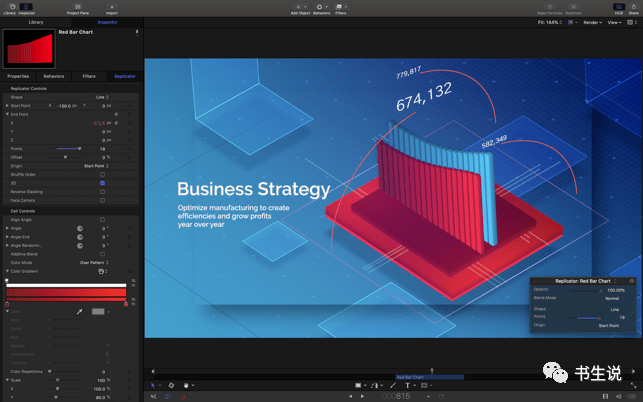Pick the color gradient eyedropper tool
This screenshot has height=402, width=643.
coord(80,311)
